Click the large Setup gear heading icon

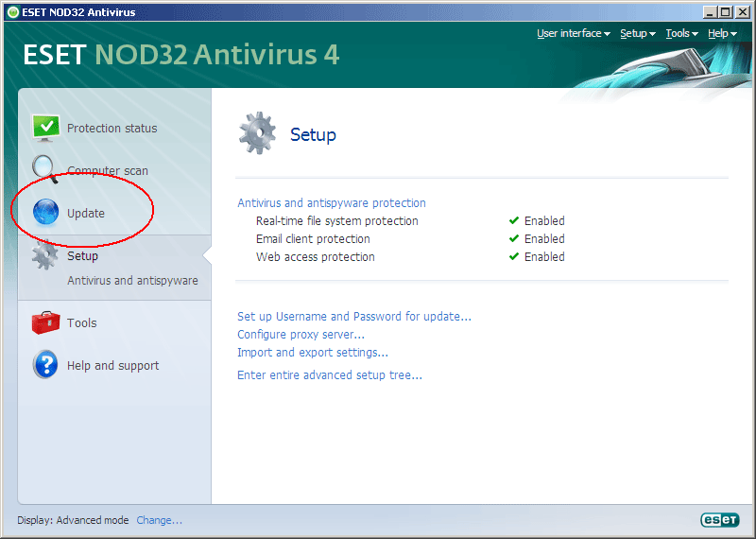pos(257,133)
